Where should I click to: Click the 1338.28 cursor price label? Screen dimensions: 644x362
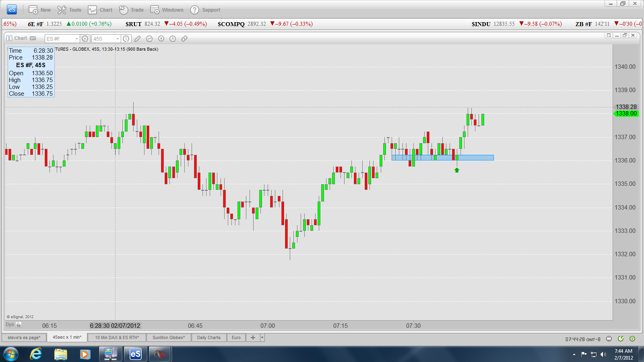[x=626, y=107]
